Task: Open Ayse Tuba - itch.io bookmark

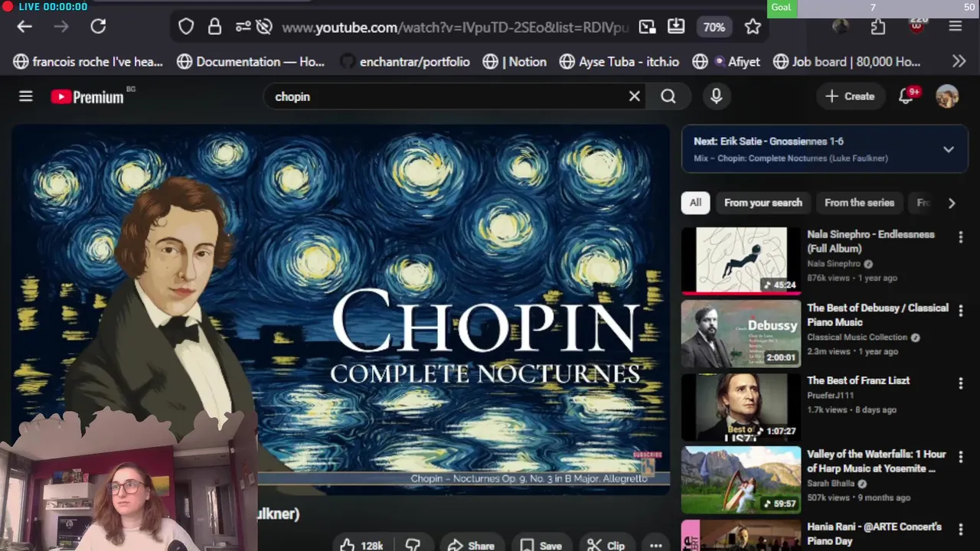Action: [x=619, y=61]
